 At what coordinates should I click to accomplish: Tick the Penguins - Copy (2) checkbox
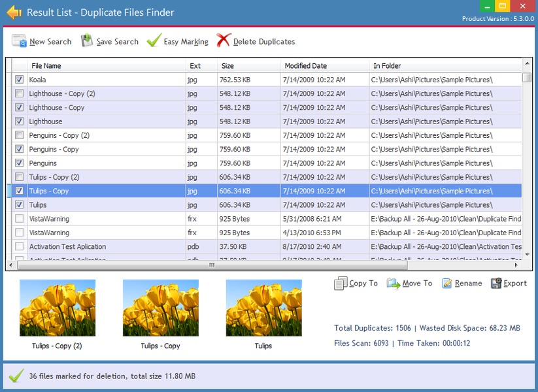pos(19,135)
